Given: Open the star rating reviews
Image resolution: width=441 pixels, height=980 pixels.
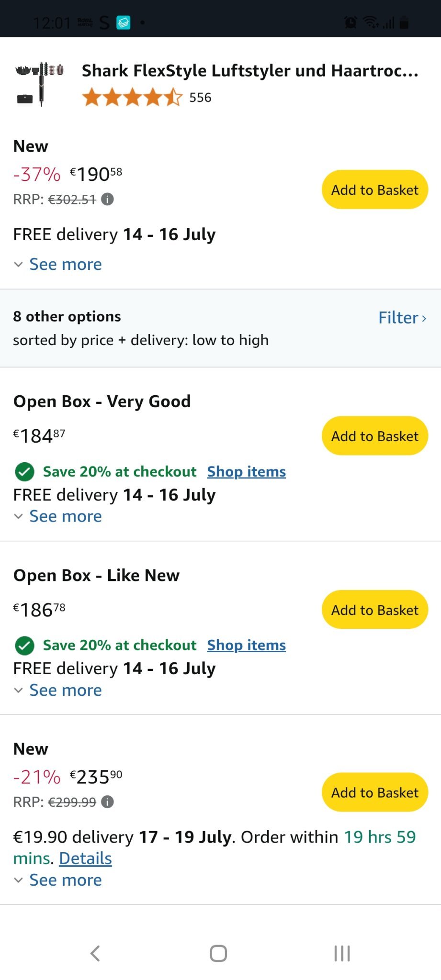Looking at the screenshot, I should point(132,97).
